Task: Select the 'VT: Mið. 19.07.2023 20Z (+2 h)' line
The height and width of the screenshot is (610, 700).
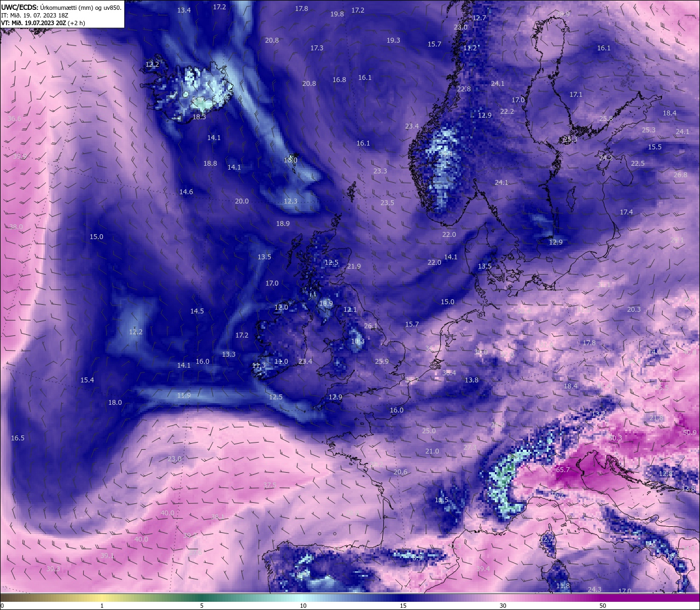Action: tap(43, 23)
